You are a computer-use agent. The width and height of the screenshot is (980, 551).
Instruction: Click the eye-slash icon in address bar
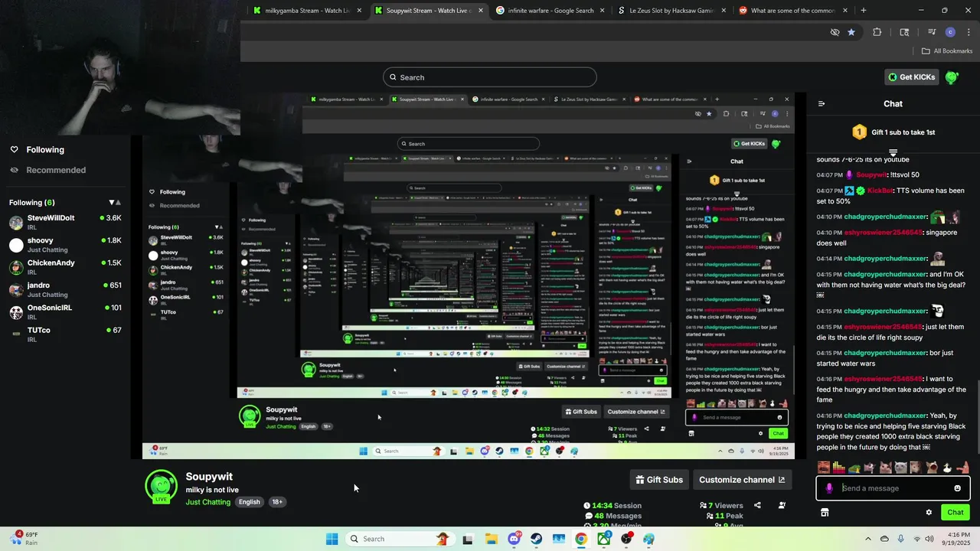point(835,32)
